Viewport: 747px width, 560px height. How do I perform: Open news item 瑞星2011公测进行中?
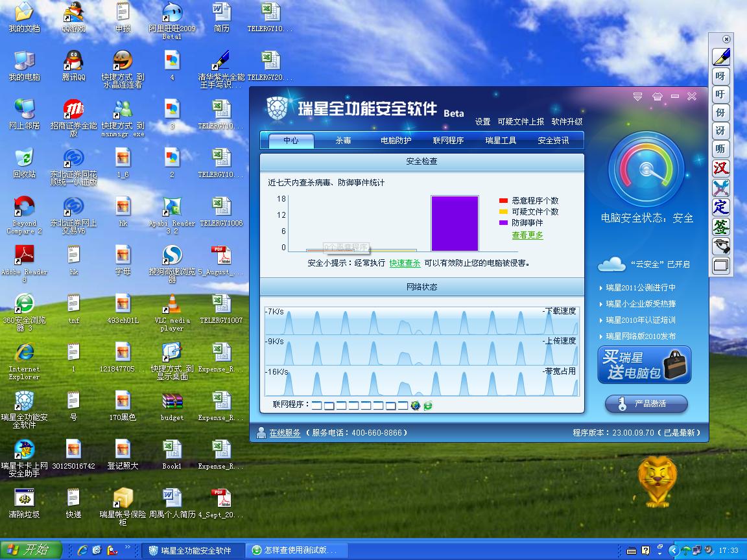[x=640, y=288]
